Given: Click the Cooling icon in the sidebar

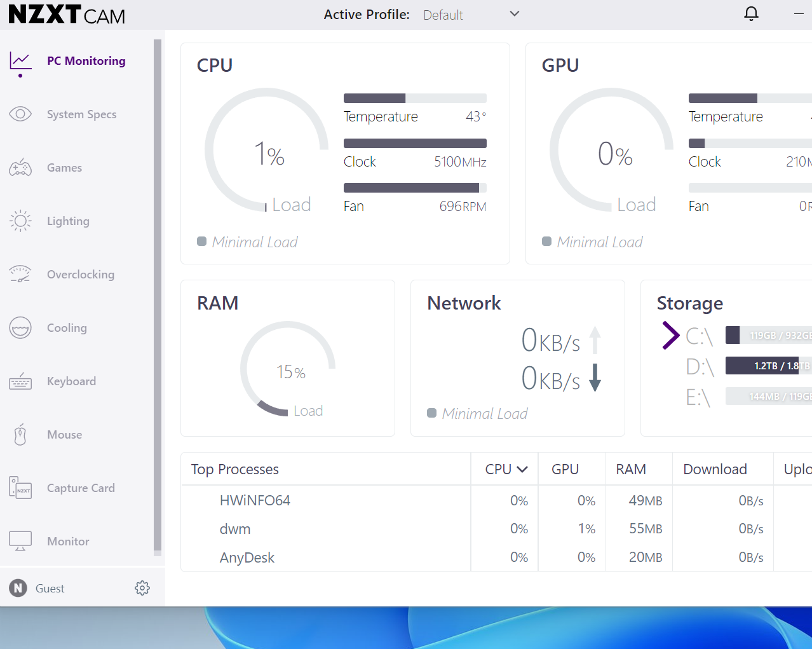Looking at the screenshot, I should click(x=20, y=328).
